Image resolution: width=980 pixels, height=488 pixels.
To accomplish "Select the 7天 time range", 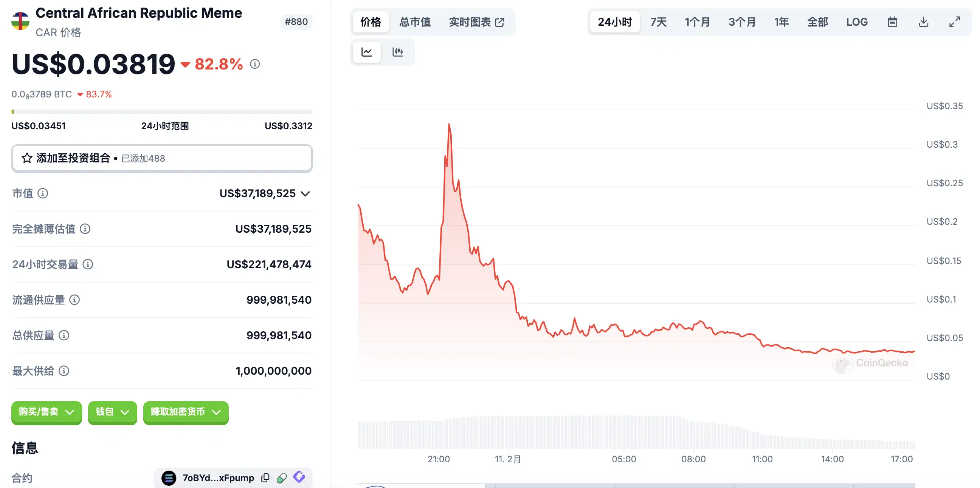I will pyautogui.click(x=658, y=22).
